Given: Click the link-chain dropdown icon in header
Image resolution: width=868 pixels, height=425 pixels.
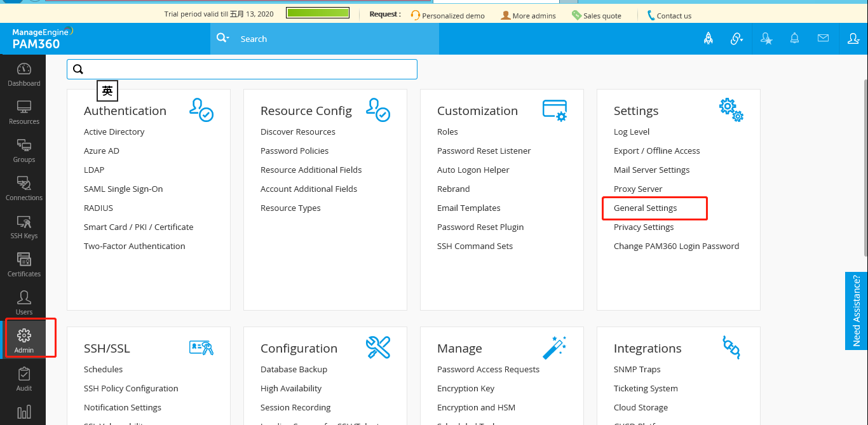Looking at the screenshot, I should pos(736,39).
